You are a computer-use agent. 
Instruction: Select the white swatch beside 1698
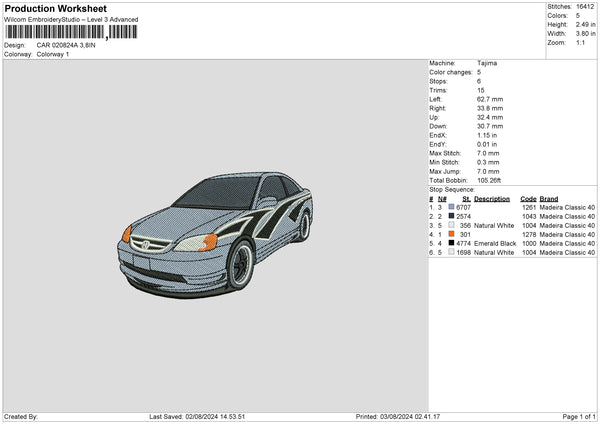(451, 252)
